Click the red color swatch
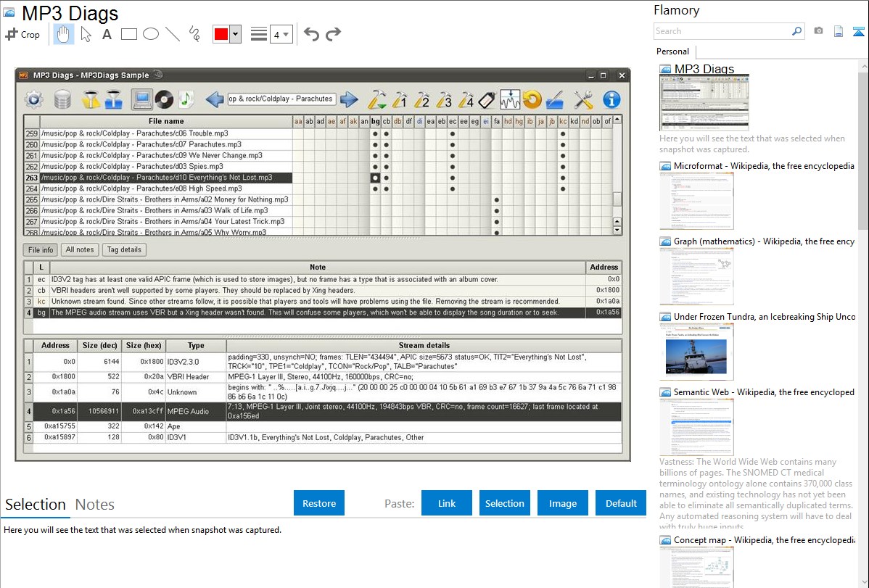Image resolution: width=869 pixels, height=588 pixels. coord(221,34)
